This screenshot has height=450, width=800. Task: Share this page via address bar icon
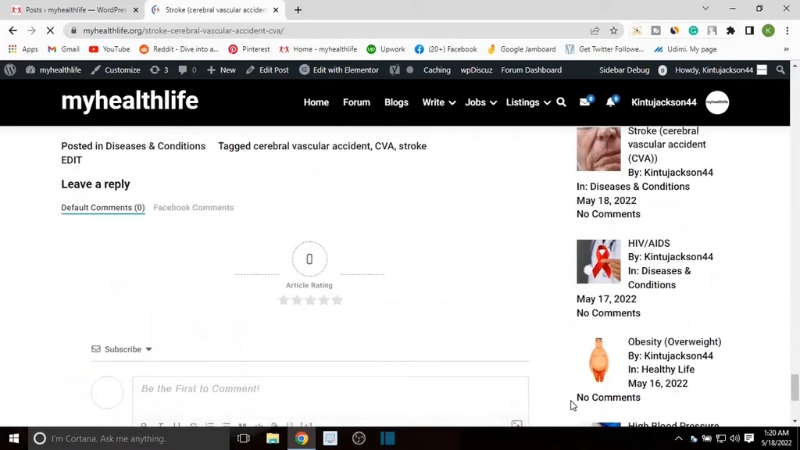point(595,31)
